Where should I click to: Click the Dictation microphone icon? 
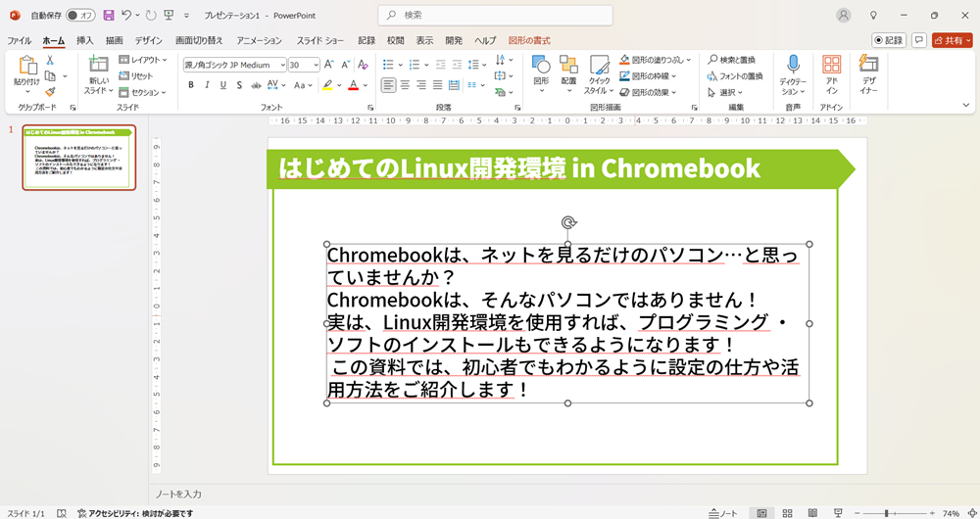pyautogui.click(x=793, y=65)
